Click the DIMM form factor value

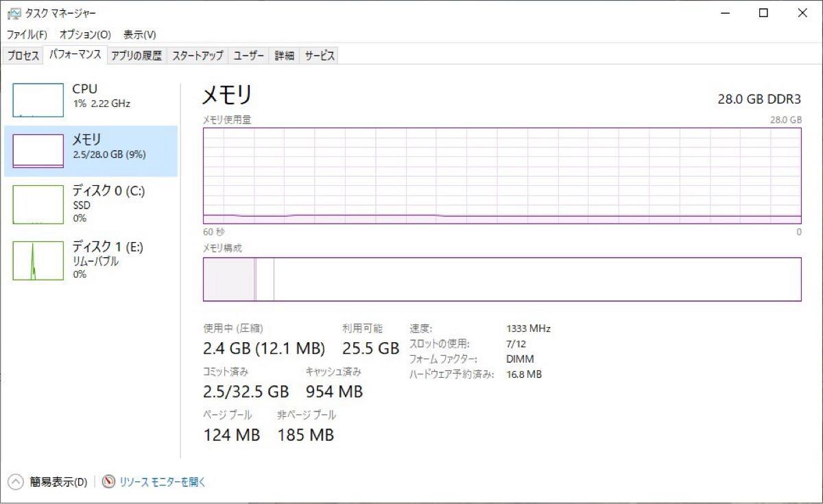(x=520, y=359)
